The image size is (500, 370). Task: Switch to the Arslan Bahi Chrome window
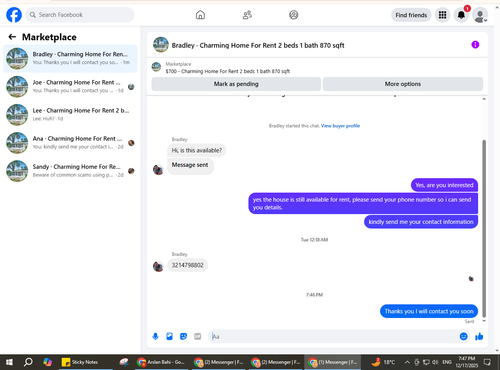pyautogui.click(x=161, y=362)
